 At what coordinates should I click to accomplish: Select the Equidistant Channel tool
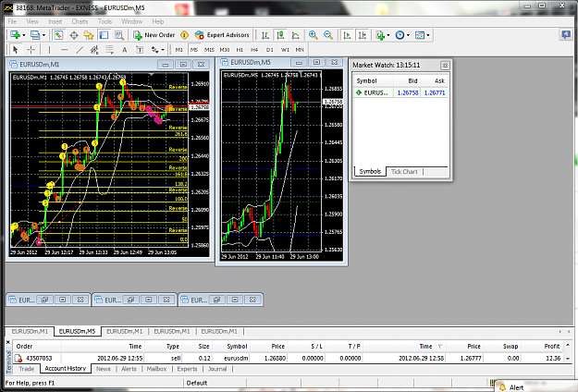click(x=94, y=49)
